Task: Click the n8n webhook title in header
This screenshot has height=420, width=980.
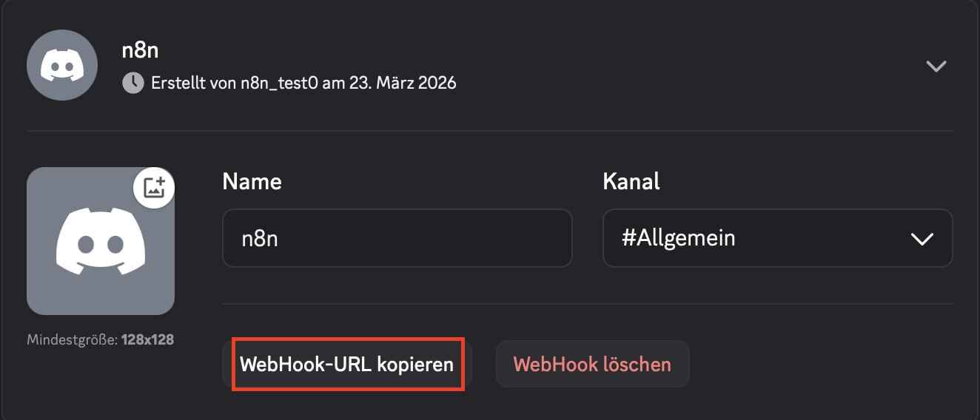Action: [x=140, y=50]
